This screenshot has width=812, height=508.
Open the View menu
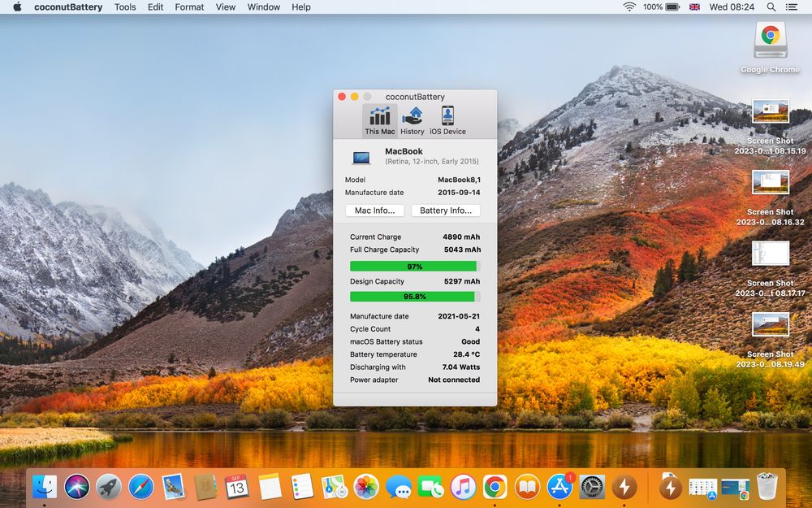(x=225, y=7)
